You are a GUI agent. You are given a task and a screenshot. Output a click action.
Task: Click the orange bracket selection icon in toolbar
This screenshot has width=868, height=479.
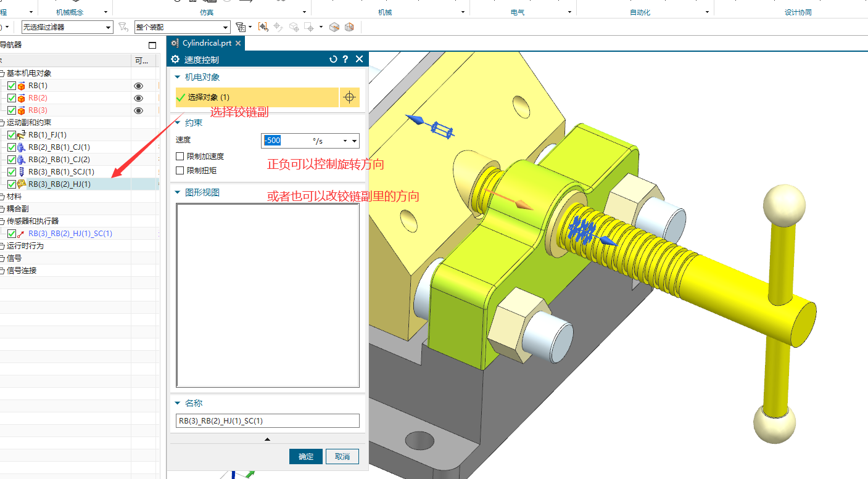coord(263,27)
